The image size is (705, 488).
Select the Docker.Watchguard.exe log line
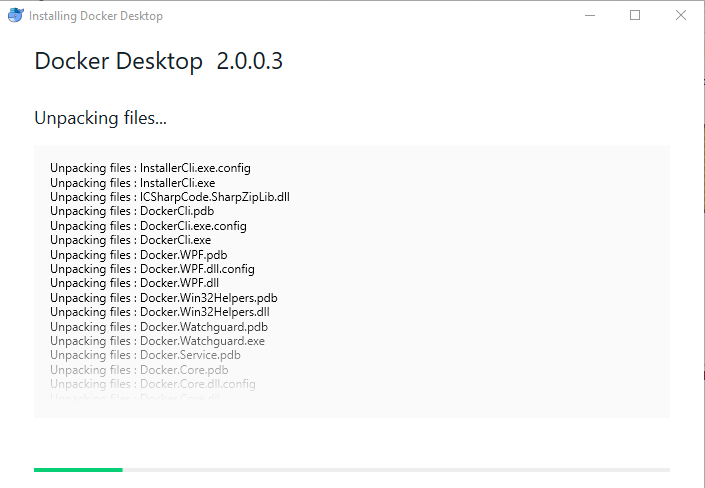pyautogui.click(x=157, y=341)
